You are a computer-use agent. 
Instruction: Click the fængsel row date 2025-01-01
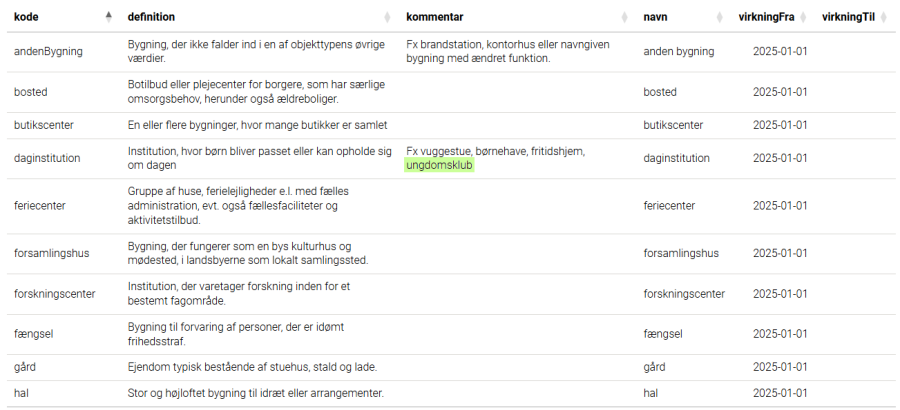click(780, 334)
